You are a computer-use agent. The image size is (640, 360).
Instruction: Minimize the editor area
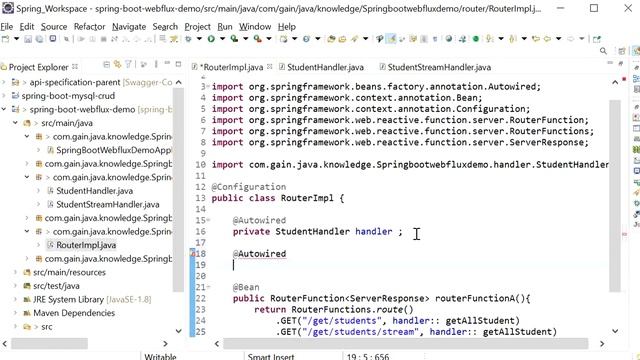[610, 63]
